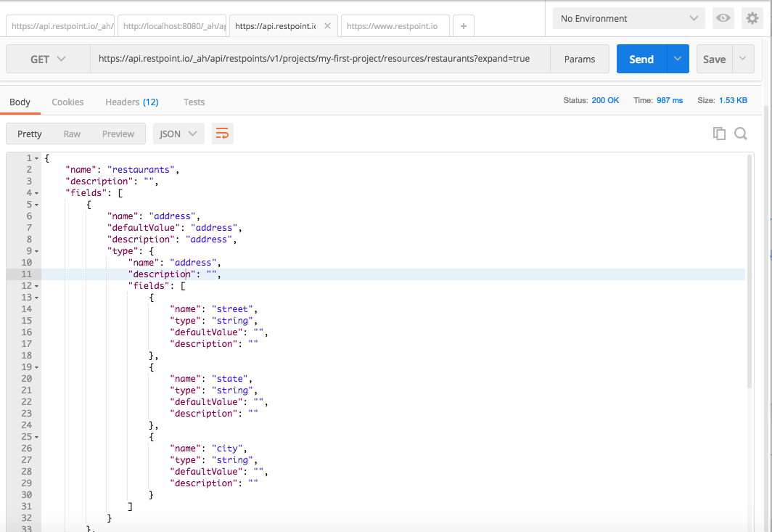Select the Headers (12) response tab
Image resolution: width=772 pixels, height=532 pixels.
pyautogui.click(x=132, y=102)
